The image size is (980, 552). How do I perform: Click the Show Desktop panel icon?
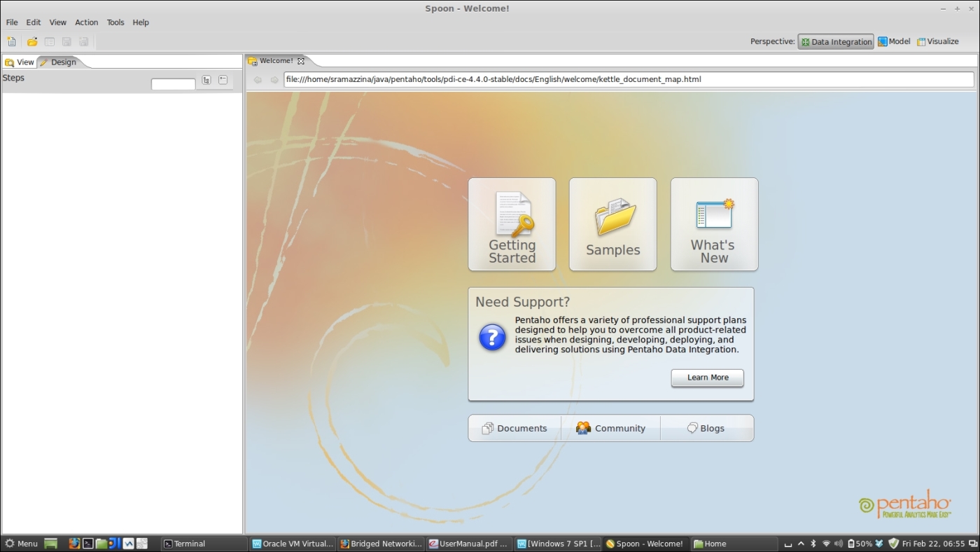tap(50, 544)
